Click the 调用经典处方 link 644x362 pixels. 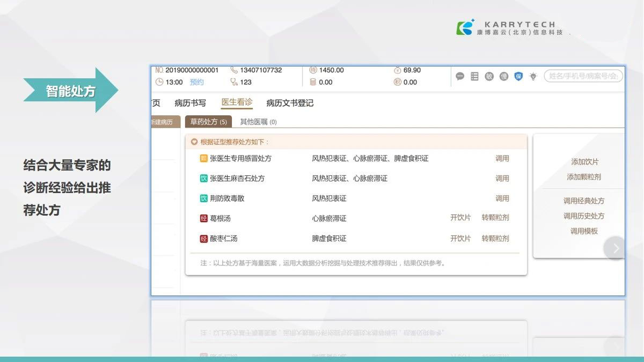coord(583,201)
